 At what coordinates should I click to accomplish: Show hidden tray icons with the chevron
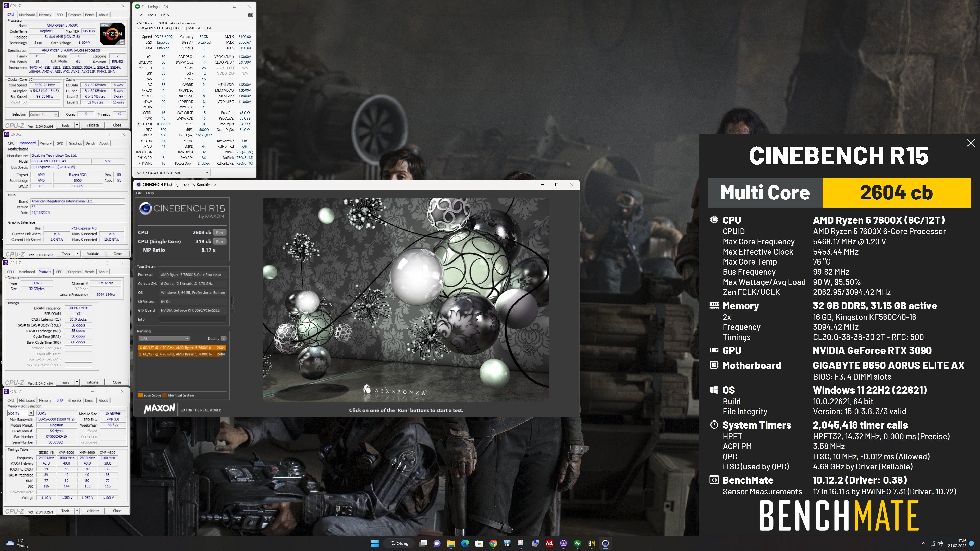923,543
